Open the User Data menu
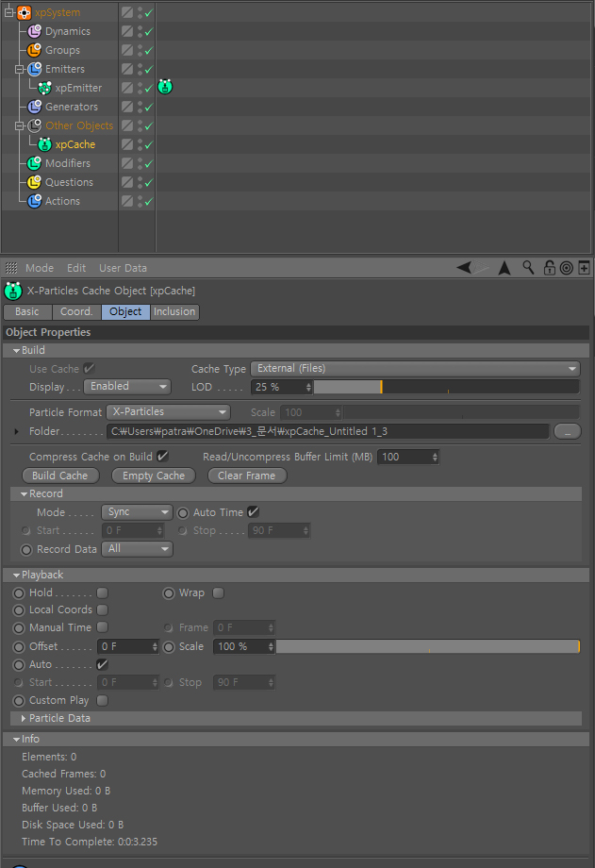This screenshot has height=868, width=595. pos(123,268)
